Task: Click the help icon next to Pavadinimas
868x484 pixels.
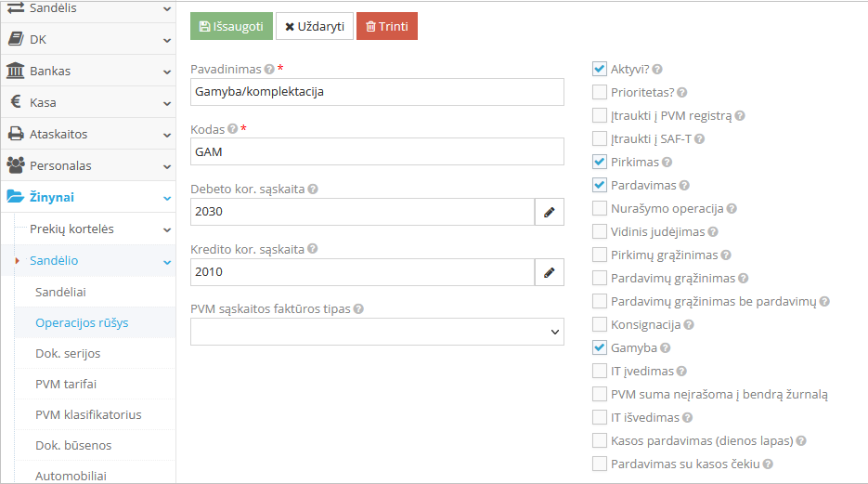Action: (269, 70)
